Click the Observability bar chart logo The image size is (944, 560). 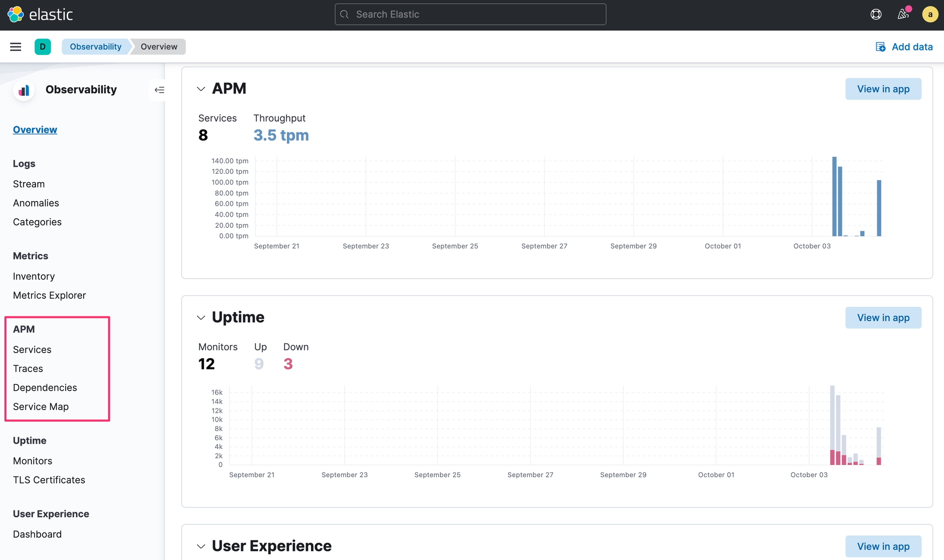pyautogui.click(x=24, y=90)
